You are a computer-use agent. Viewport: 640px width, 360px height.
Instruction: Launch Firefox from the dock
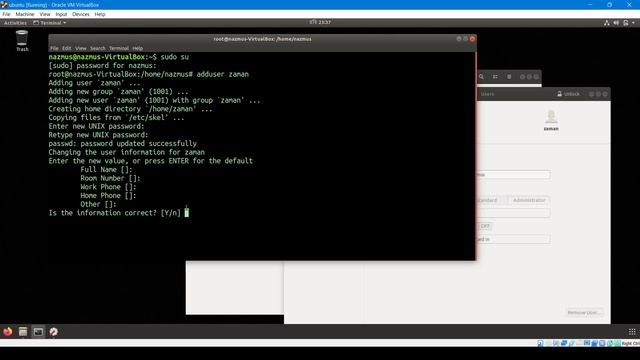7,332
